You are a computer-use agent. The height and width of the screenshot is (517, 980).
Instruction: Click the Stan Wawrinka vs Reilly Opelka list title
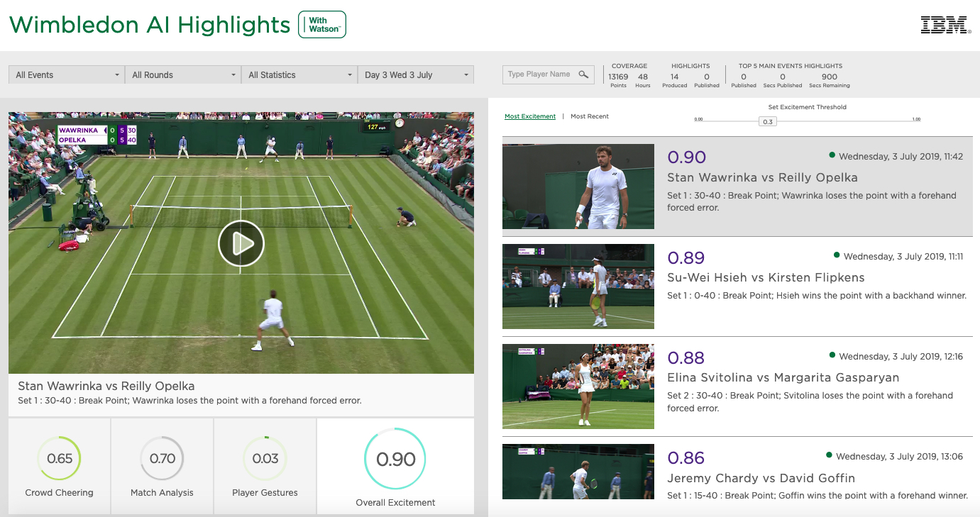[x=762, y=178]
